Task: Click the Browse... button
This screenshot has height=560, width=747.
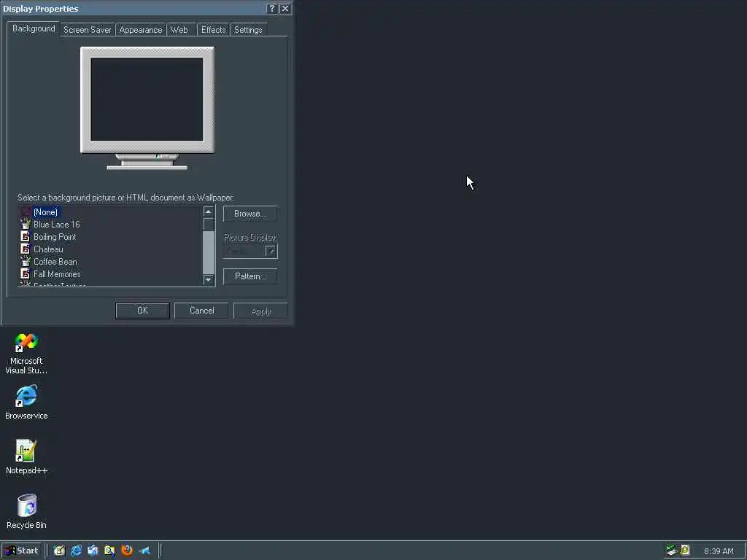Action: pos(250,214)
